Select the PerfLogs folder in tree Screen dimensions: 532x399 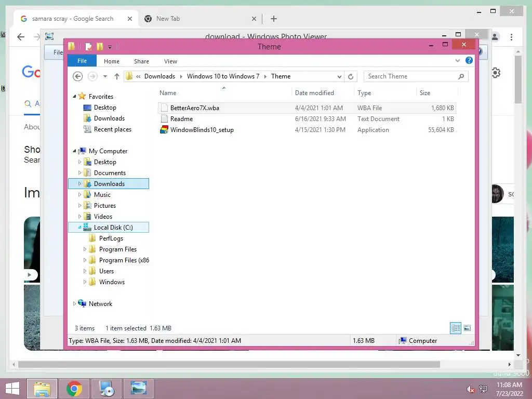coord(111,238)
